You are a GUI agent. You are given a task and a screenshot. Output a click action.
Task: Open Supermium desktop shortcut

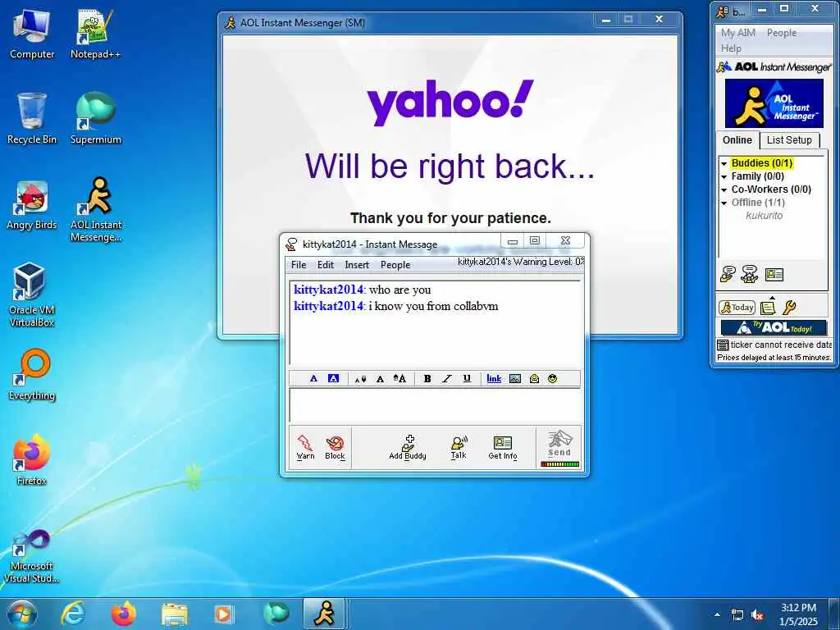pyautogui.click(x=95, y=118)
